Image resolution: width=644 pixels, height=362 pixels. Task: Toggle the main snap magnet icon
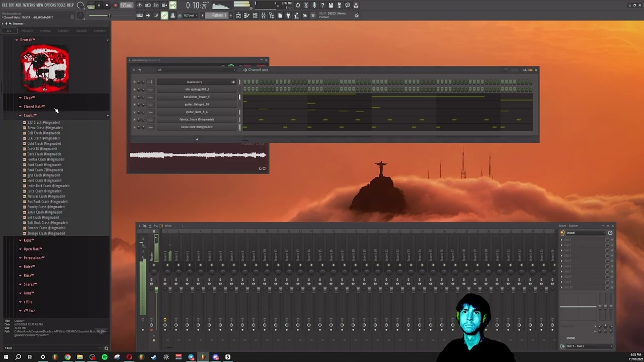(x=180, y=16)
